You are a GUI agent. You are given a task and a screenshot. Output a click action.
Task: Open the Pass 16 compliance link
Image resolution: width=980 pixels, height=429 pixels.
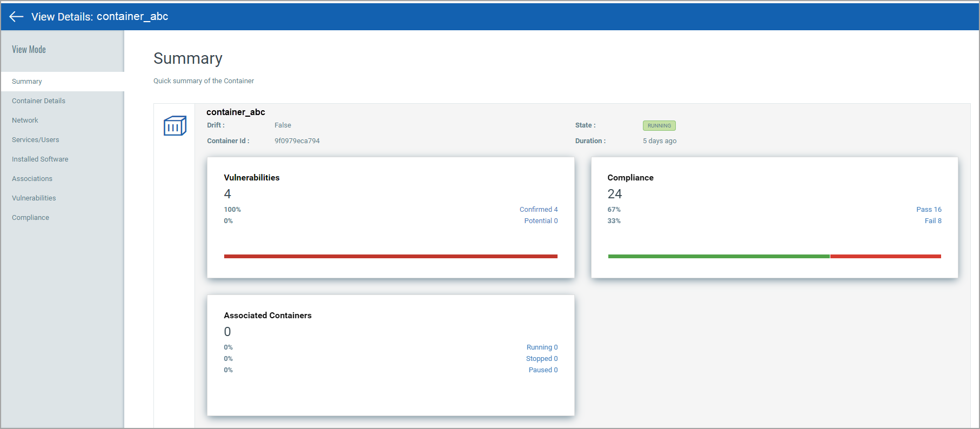(929, 210)
